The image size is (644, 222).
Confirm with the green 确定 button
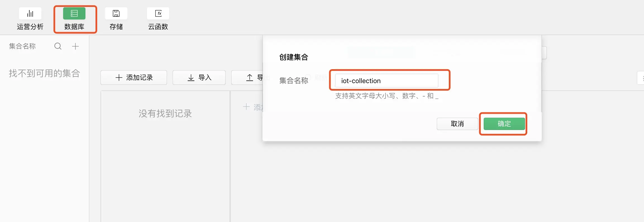pyautogui.click(x=504, y=124)
